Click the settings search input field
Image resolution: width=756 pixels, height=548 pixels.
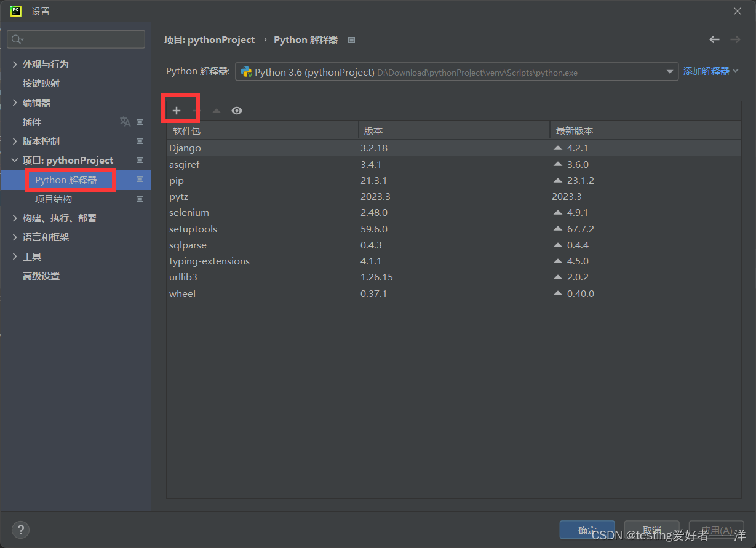76,39
